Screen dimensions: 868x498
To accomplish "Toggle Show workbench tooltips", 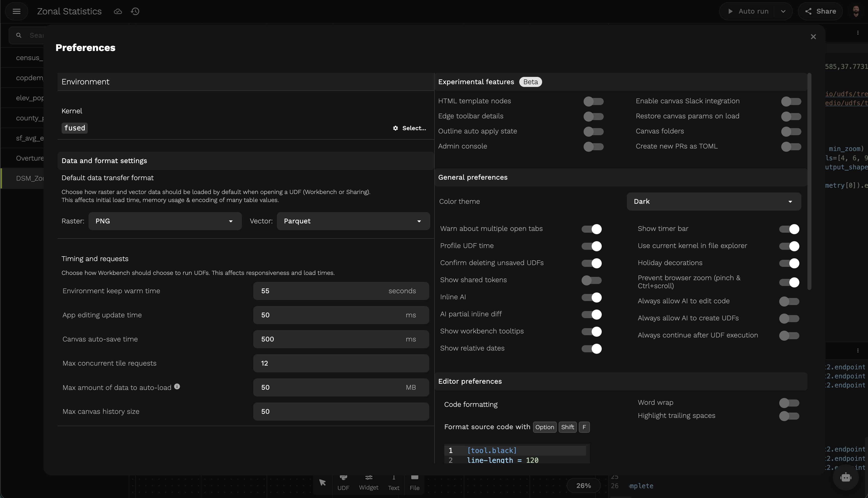I will (x=591, y=331).
